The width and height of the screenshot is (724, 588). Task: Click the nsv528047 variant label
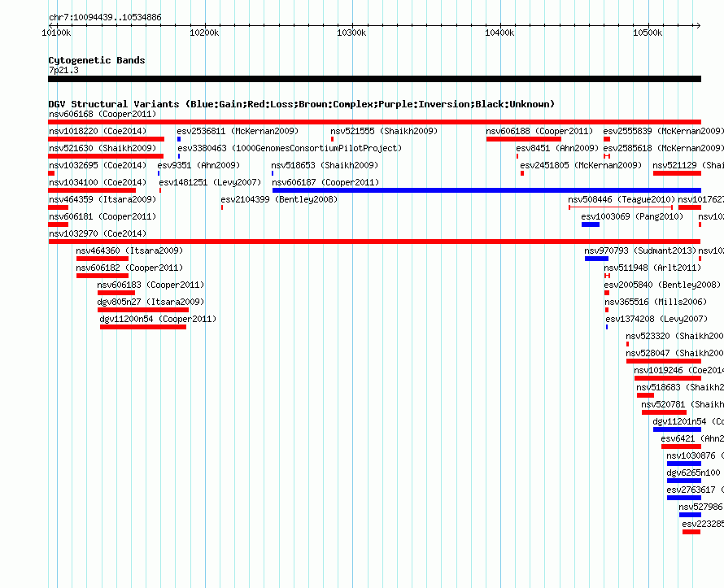674,353
